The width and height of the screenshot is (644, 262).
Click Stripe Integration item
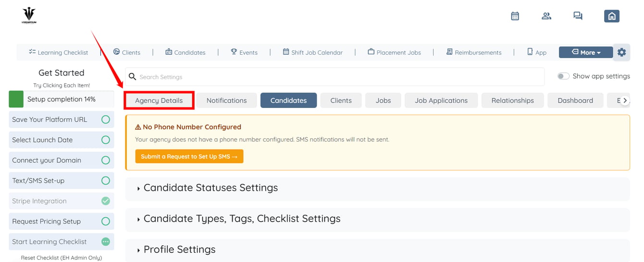pos(62,201)
